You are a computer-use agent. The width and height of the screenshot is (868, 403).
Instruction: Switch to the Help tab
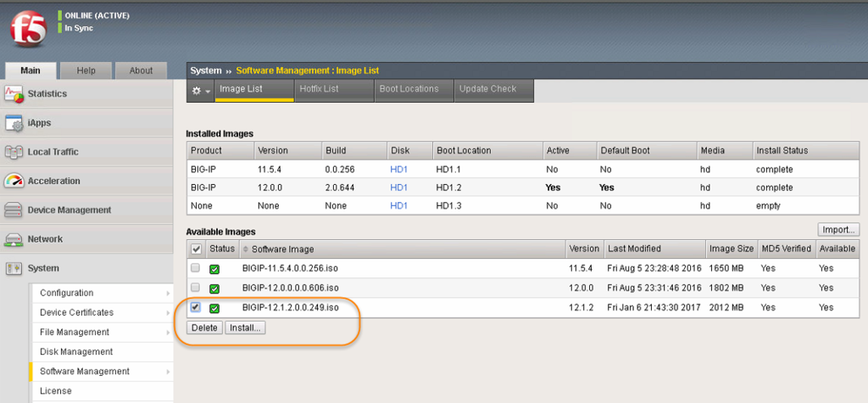point(86,70)
